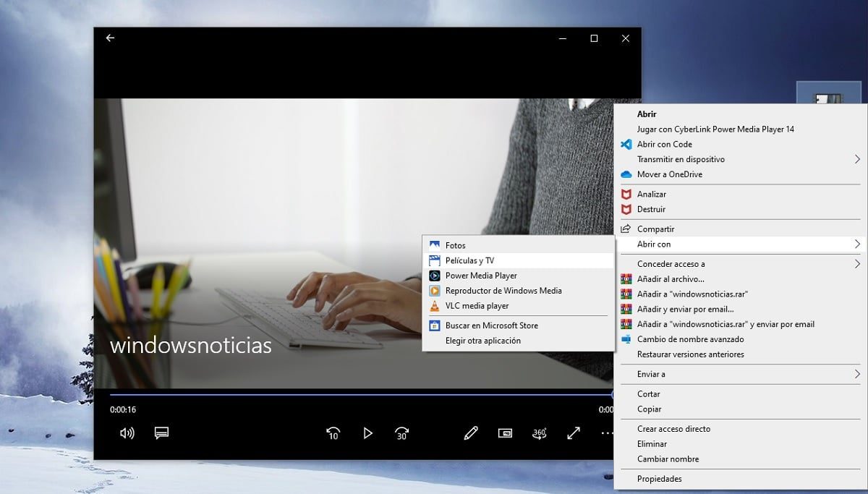This screenshot has width=868, height=494.
Task: Expand the video to full screen
Action: point(574,433)
